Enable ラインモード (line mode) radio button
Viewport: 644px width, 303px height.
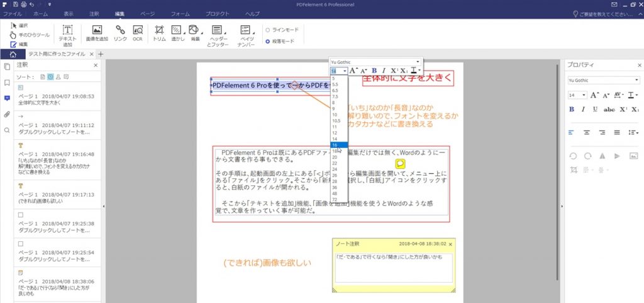pyautogui.click(x=268, y=30)
